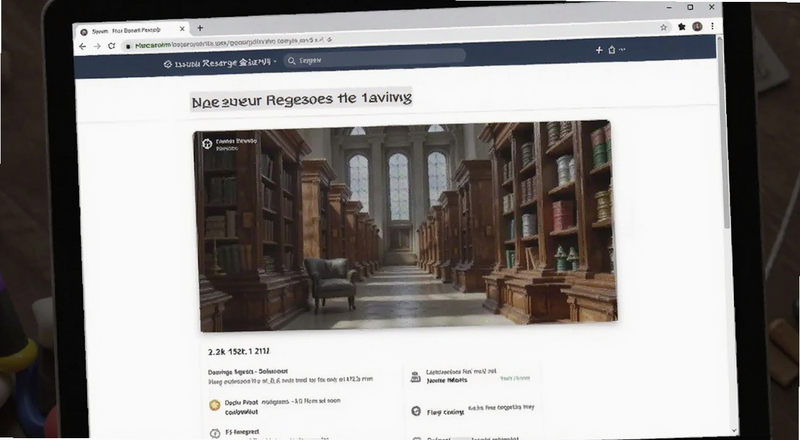
Task: Click the vertical scrollbar thumb
Action: coord(724,133)
